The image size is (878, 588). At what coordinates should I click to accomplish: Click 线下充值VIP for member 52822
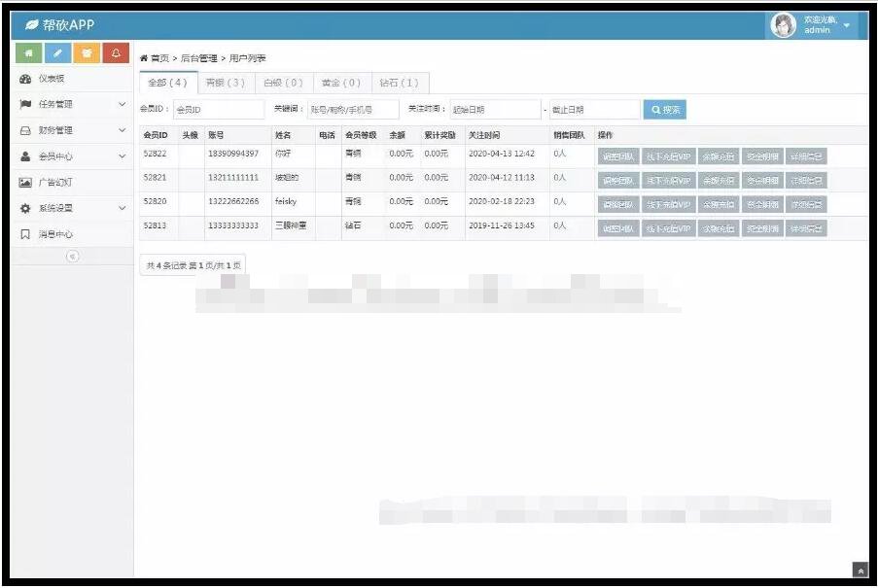pos(669,156)
